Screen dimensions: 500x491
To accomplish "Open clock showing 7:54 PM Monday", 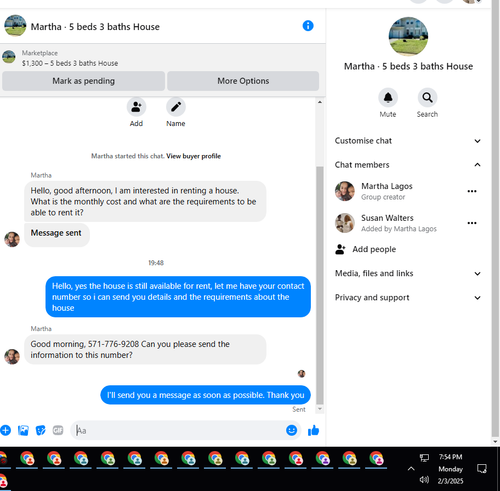I will click(450, 469).
